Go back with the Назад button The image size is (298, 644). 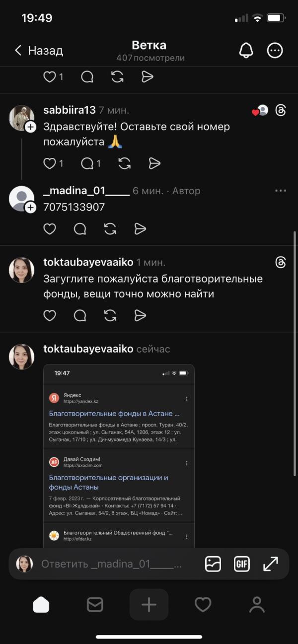point(39,50)
